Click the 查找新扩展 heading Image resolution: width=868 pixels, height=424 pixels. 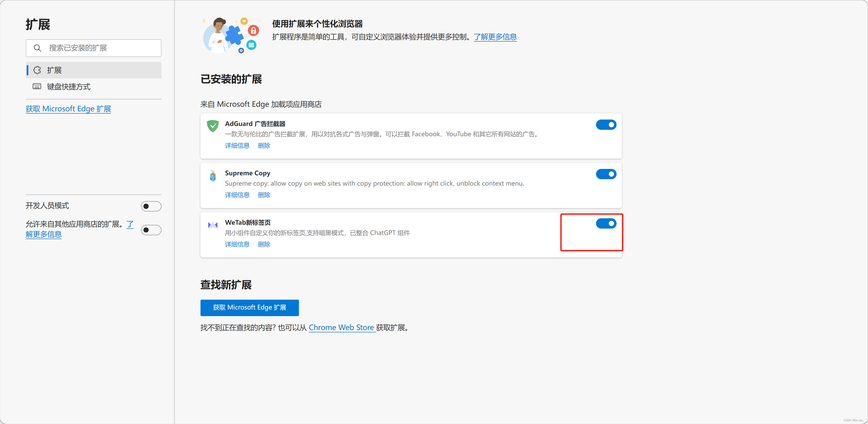tap(226, 285)
